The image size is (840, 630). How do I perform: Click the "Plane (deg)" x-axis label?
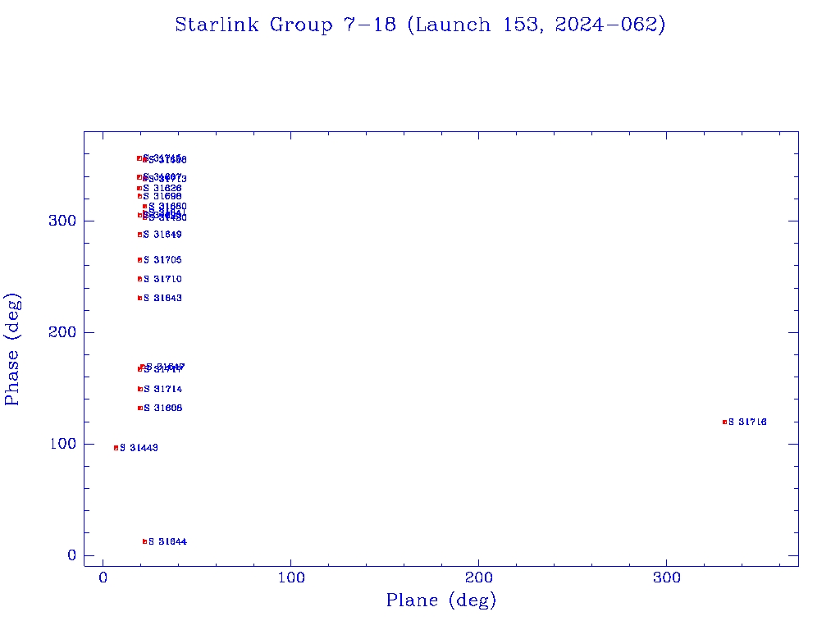(441, 600)
